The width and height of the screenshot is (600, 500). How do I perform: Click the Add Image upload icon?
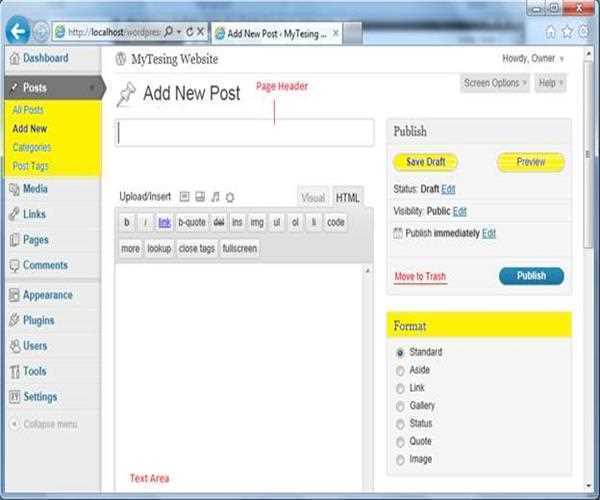point(185,197)
